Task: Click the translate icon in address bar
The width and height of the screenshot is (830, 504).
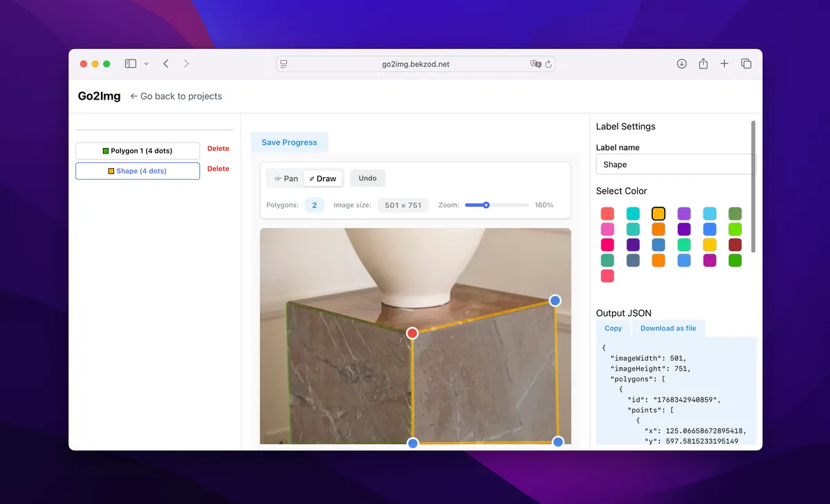Action: tap(535, 64)
